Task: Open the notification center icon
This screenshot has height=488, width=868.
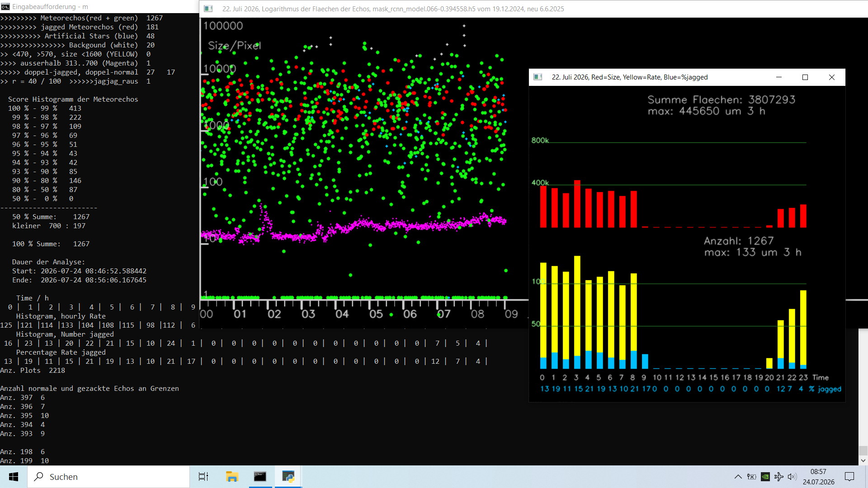Action: click(x=849, y=477)
